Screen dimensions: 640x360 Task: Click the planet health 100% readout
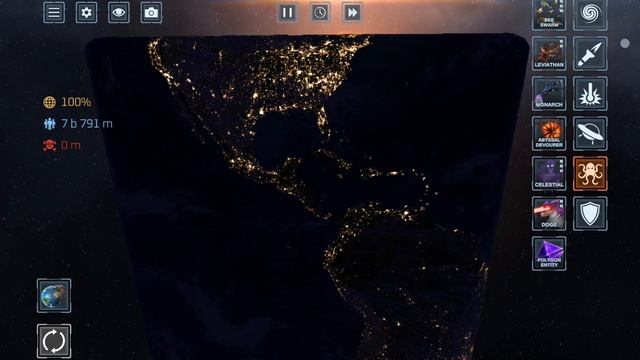[67, 102]
